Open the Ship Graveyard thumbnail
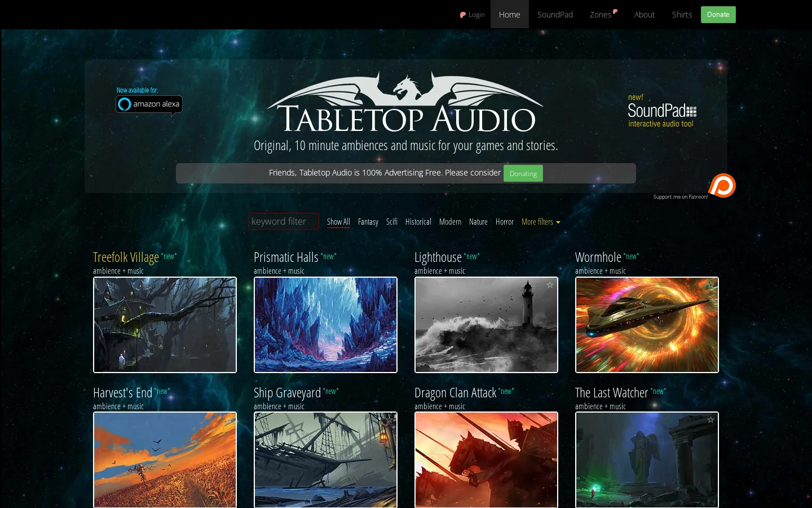The width and height of the screenshot is (812, 508). point(325,459)
